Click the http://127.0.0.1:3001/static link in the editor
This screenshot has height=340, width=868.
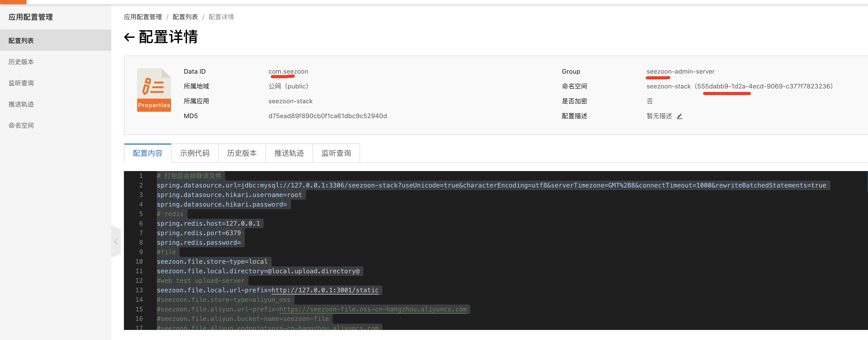pyautogui.click(x=325, y=290)
